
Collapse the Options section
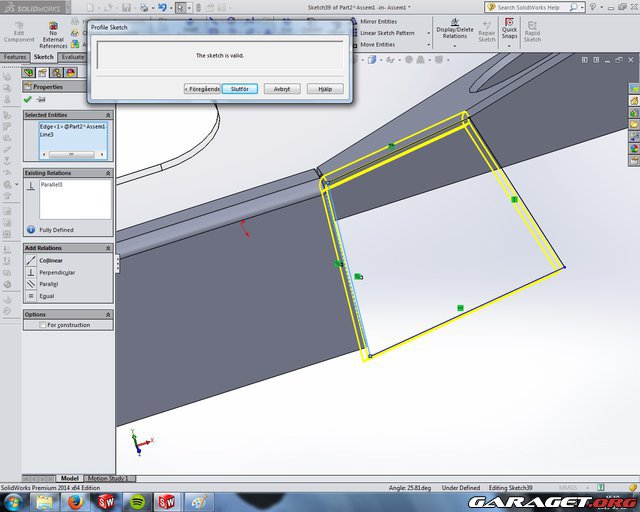(107, 314)
